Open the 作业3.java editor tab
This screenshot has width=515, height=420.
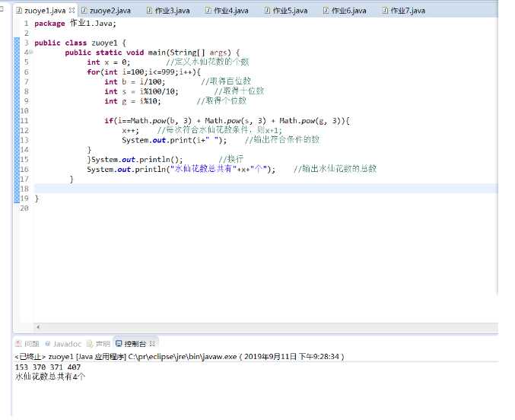pos(172,11)
